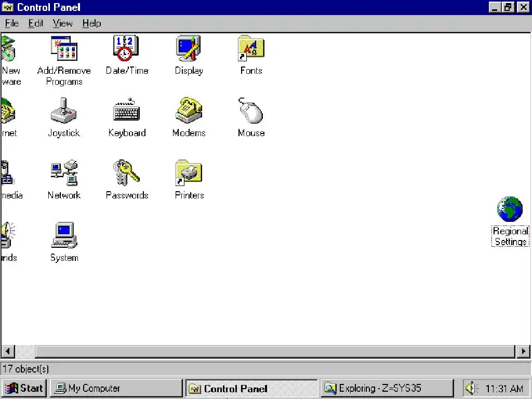
Task: Switch to My Computer taskbar button
Action: click(116, 388)
